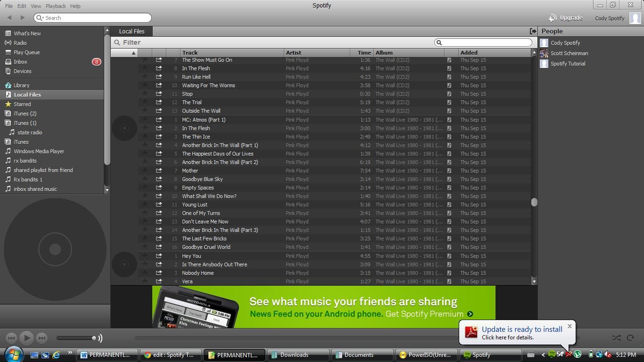Open the Play Queue

(x=26, y=52)
